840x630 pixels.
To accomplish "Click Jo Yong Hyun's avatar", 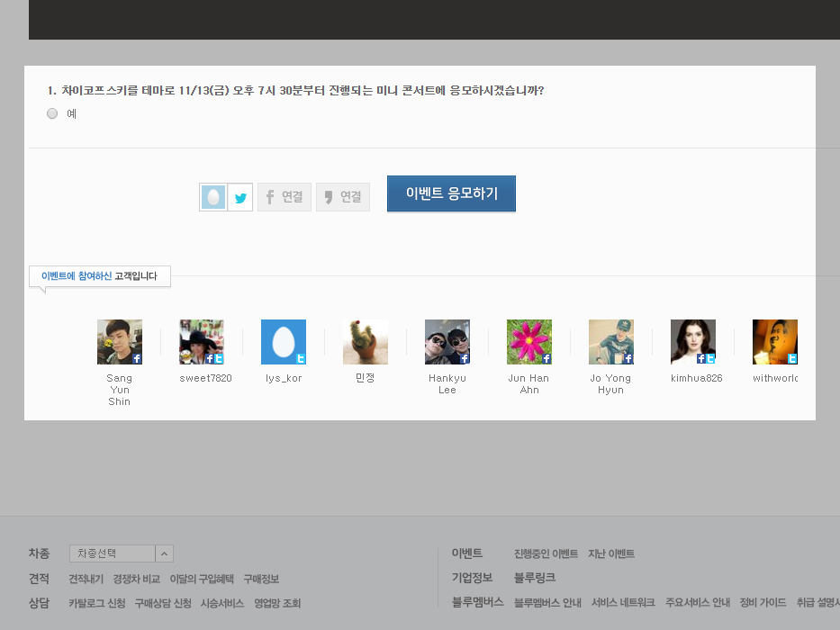I will pyautogui.click(x=611, y=342).
